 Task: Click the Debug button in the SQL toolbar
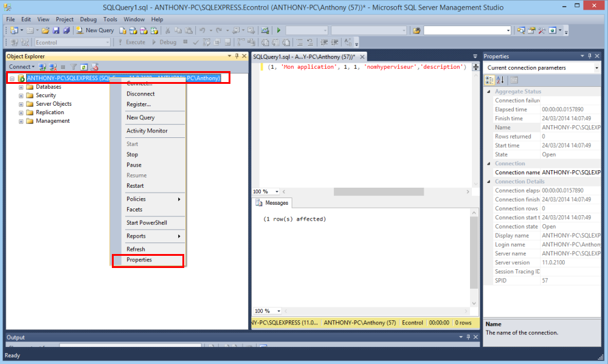pos(164,43)
